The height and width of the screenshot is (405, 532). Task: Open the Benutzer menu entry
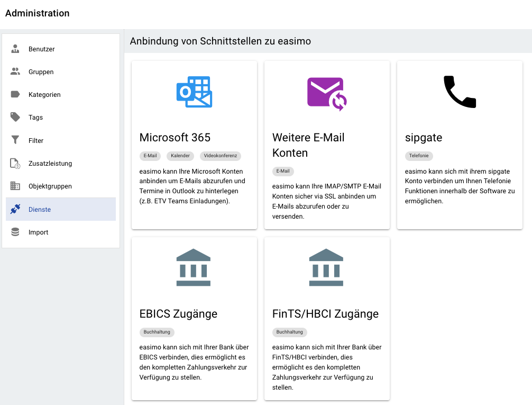[61, 49]
